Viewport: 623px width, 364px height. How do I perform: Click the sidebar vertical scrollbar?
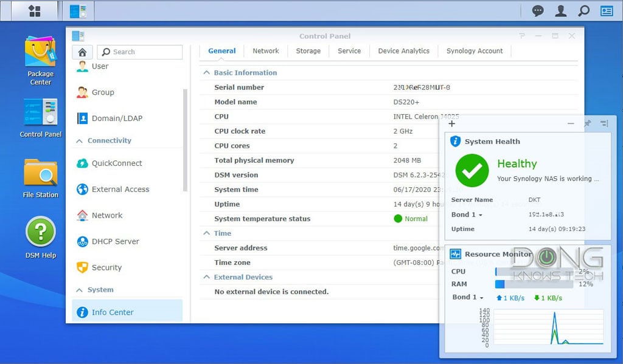[185, 140]
